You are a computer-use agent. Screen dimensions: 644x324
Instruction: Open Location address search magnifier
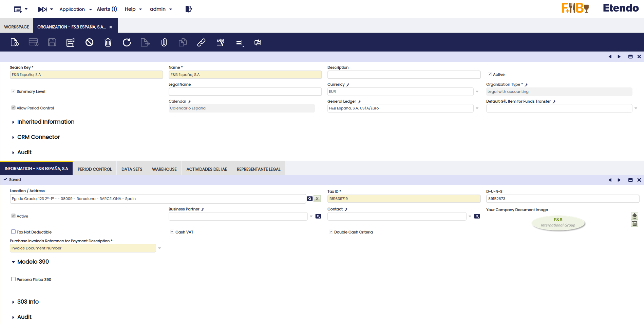click(x=310, y=199)
